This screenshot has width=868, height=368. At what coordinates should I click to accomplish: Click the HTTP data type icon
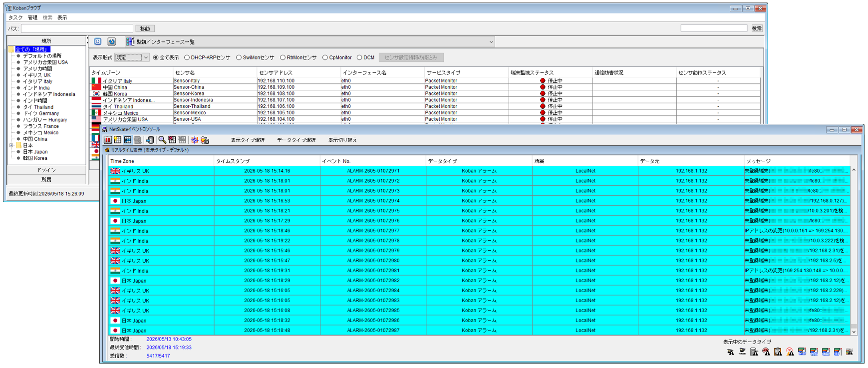pos(802,352)
